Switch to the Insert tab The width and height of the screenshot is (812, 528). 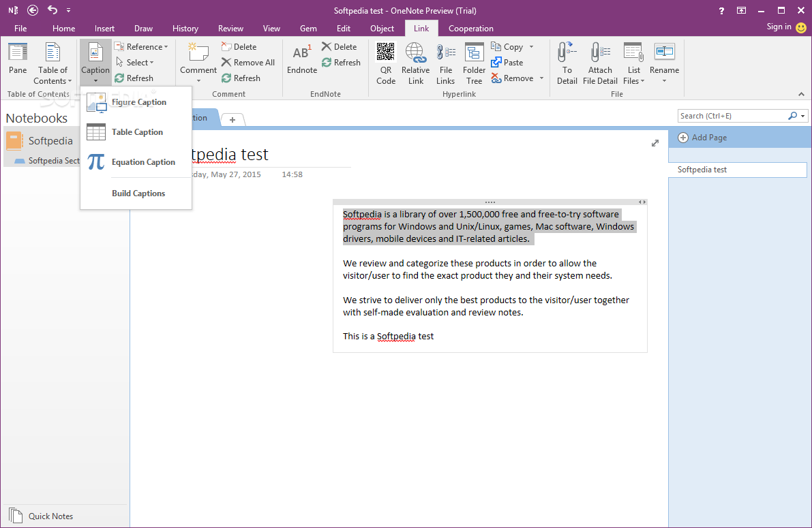[x=104, y=29]
